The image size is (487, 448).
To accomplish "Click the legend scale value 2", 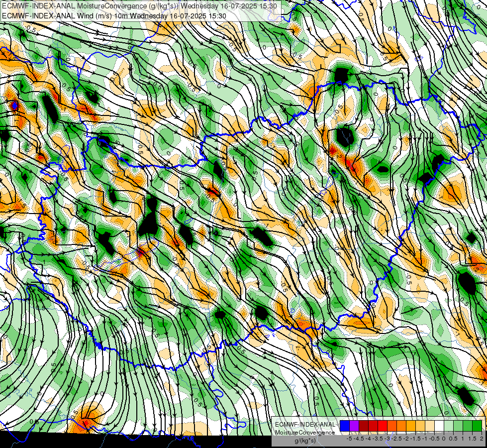I will point(482,439).
